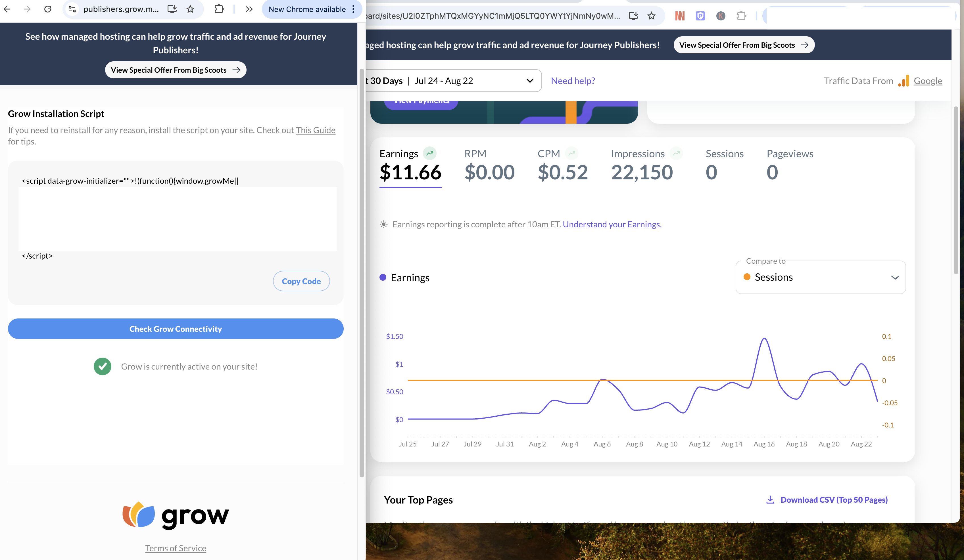Image resolution: width=964 pixels, height=560 pixels.
Task: Reload the publishers.grow page
Action: (x=48, y=9)
